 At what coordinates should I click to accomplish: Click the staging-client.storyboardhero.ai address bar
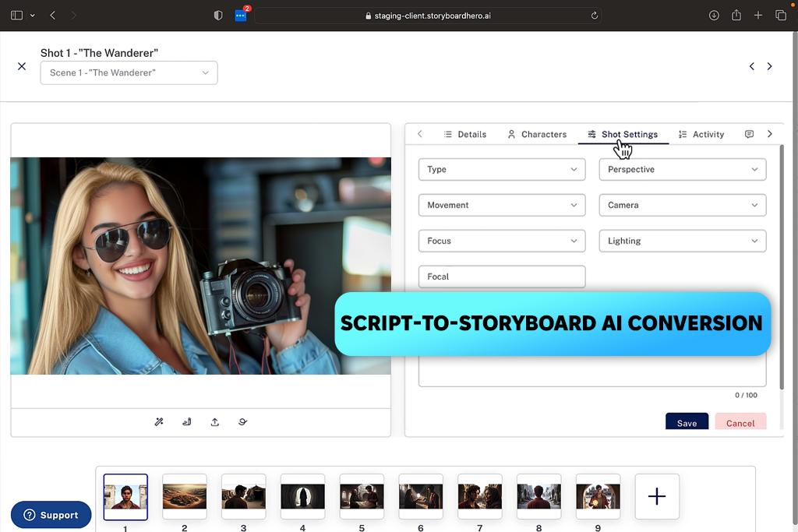point(428,16)
